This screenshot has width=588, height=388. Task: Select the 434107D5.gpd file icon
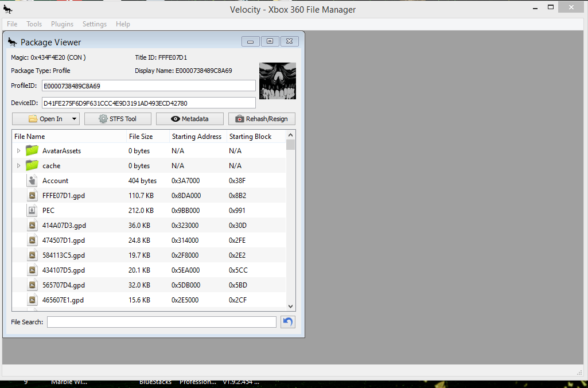point(32,270)
